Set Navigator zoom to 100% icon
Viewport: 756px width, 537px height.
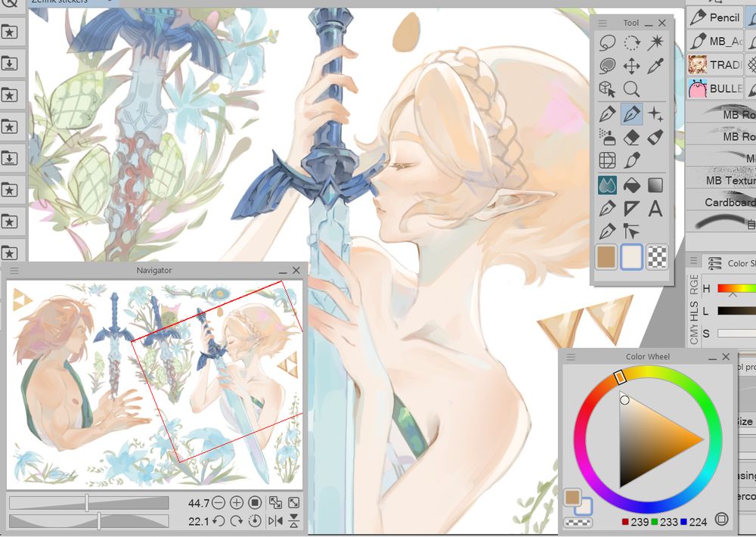tap(255, 503)
